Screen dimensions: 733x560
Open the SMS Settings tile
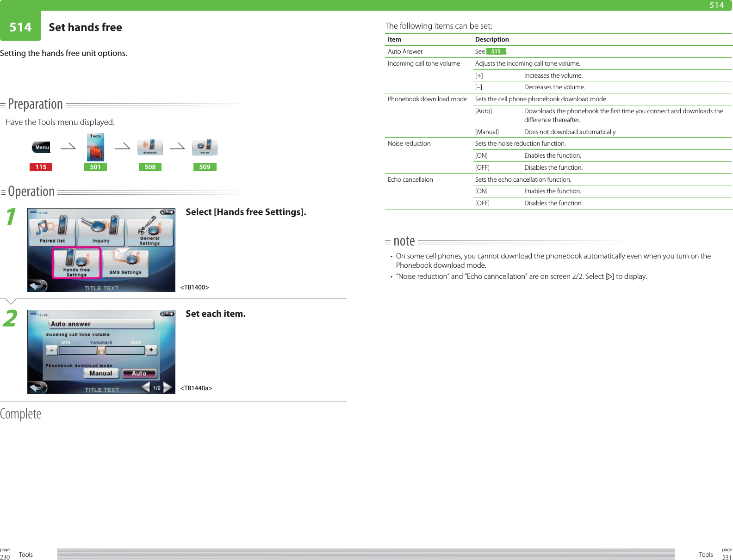click(x=125, y=263)
